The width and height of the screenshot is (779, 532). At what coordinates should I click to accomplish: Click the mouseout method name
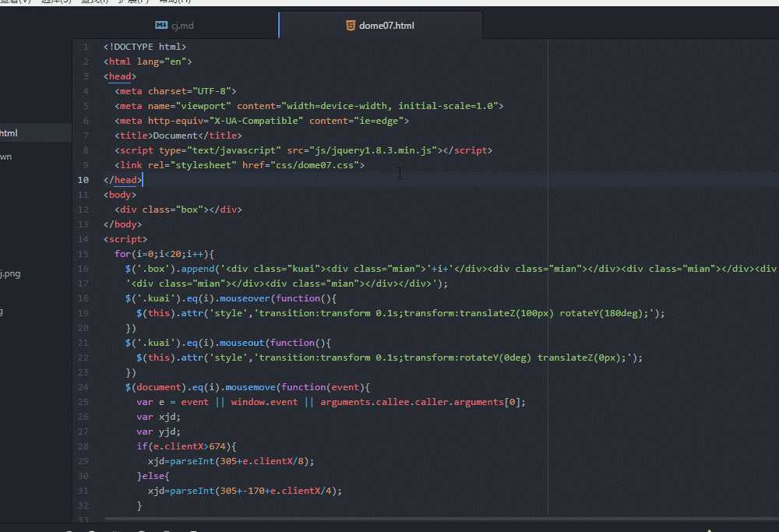click(242, 343)
